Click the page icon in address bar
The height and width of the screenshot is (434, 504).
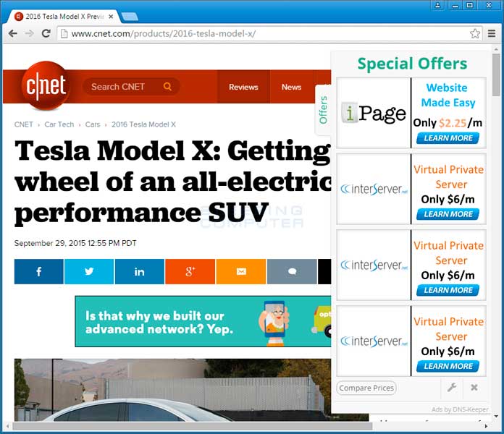[64, 33]
